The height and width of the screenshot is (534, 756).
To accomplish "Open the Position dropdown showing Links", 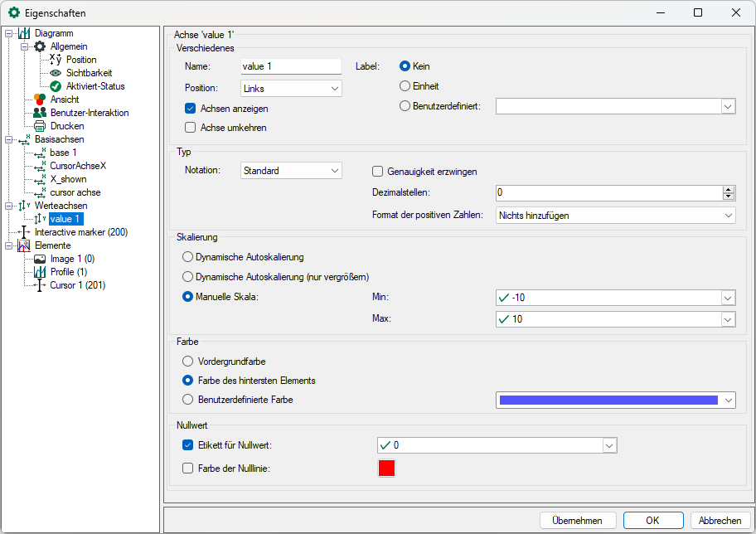I will (x=291, y=88).
